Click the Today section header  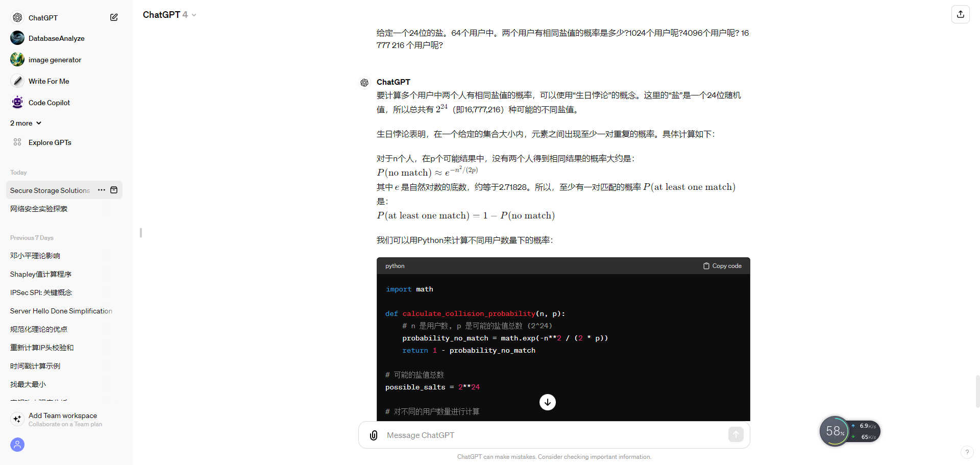pyautogui.click(x=18, y=173)
